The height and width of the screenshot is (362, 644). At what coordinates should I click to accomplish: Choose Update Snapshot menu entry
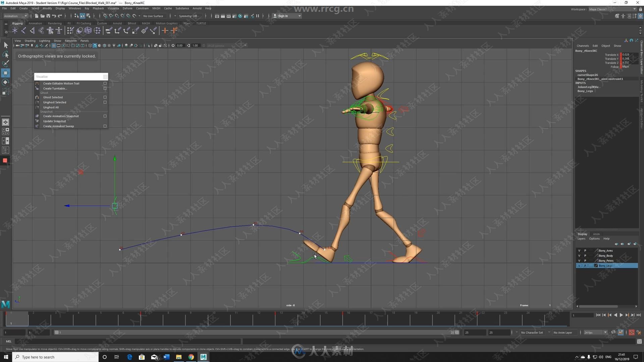coord(54,121)
